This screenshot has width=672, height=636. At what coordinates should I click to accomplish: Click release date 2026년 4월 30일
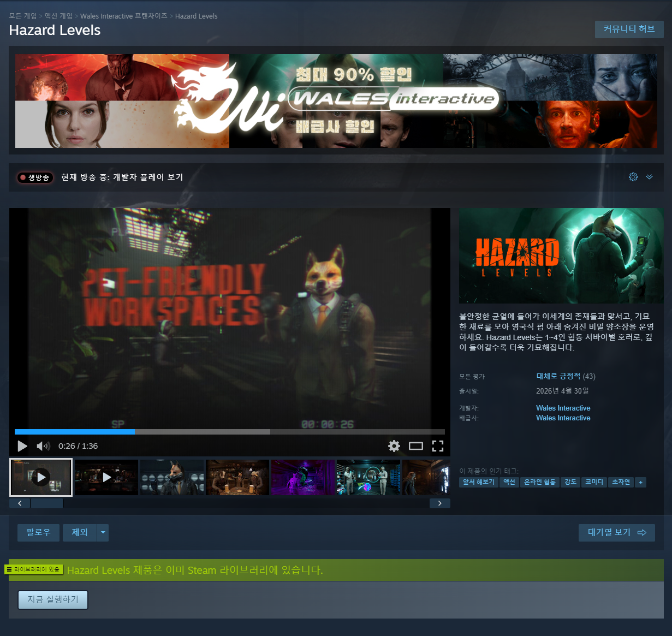[562, 391]
